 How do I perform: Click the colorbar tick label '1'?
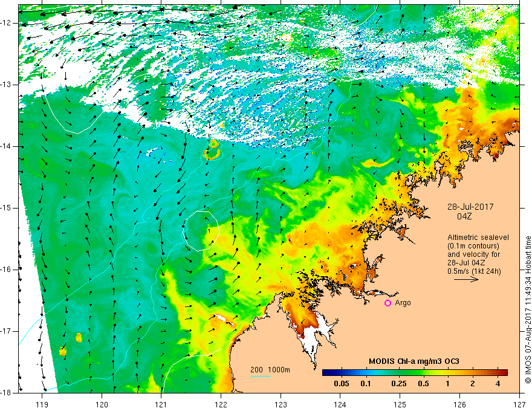coord(448,384)
